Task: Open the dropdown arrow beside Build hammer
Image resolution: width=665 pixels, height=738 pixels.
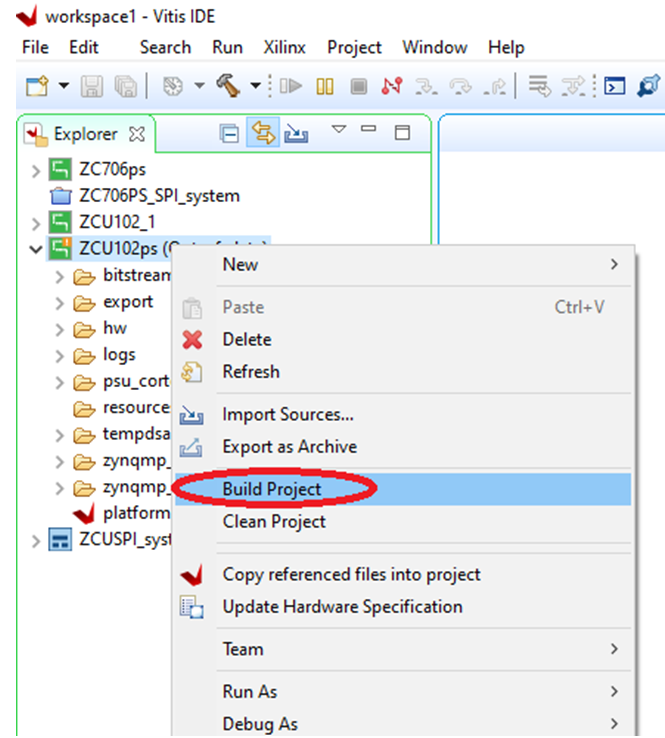Action: (x=256, y=86)
